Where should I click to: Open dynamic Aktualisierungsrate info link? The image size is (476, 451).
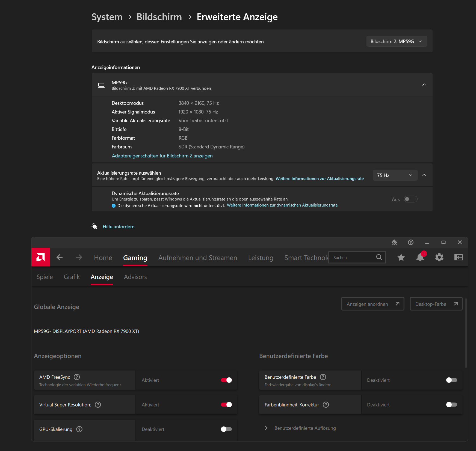pos(282,205)
